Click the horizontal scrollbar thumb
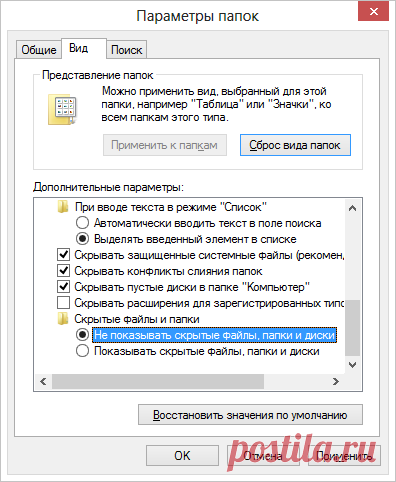 (158, 381)
